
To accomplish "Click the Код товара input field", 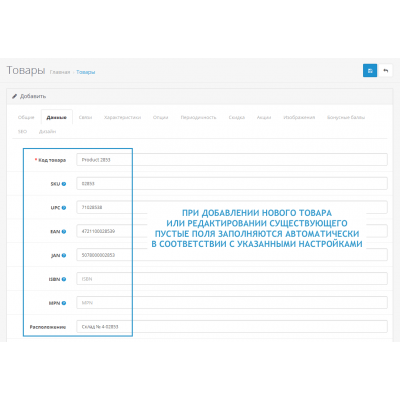I will tap(232, 160).
